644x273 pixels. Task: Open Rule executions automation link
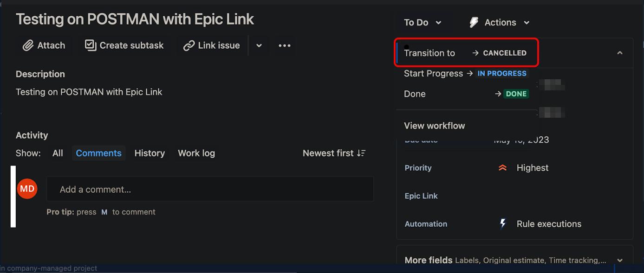click(x=549, y=224)
